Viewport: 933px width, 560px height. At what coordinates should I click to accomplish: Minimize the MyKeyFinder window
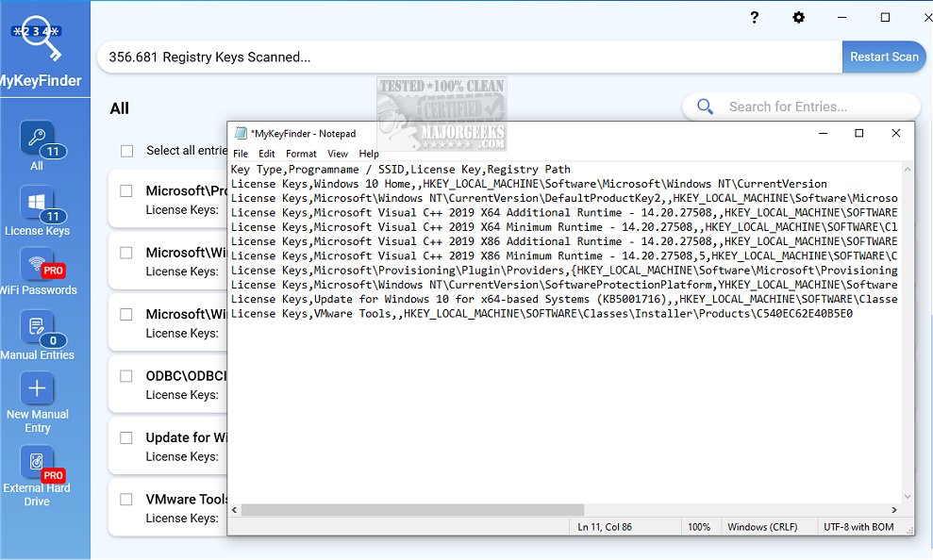point(841,17)
